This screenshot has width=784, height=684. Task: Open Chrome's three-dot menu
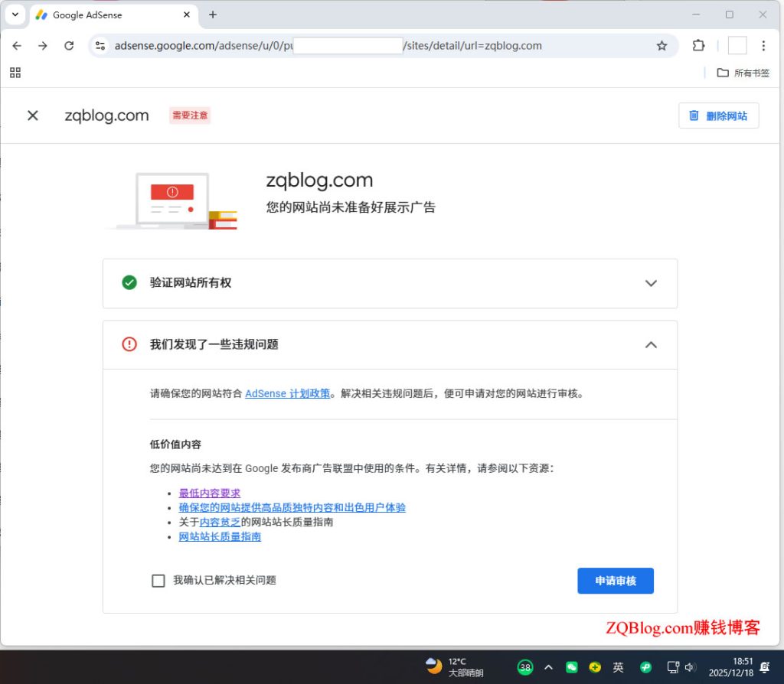[x=764, y=45]
